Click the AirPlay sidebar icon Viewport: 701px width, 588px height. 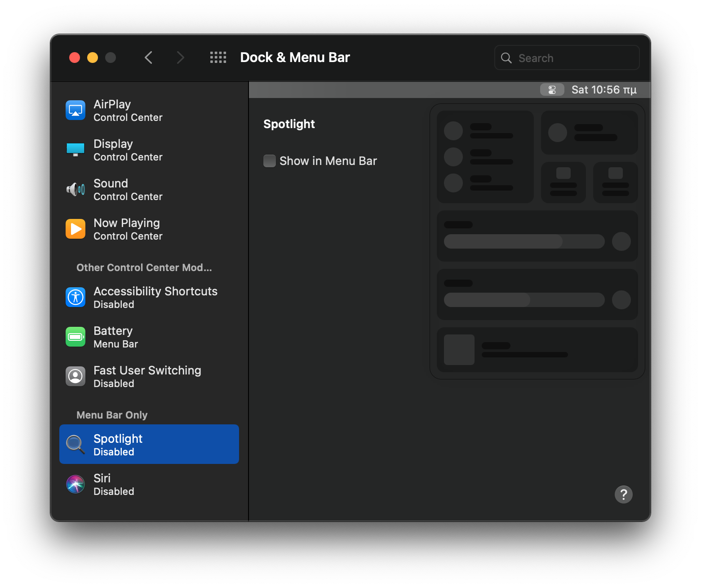click(75, 110)
